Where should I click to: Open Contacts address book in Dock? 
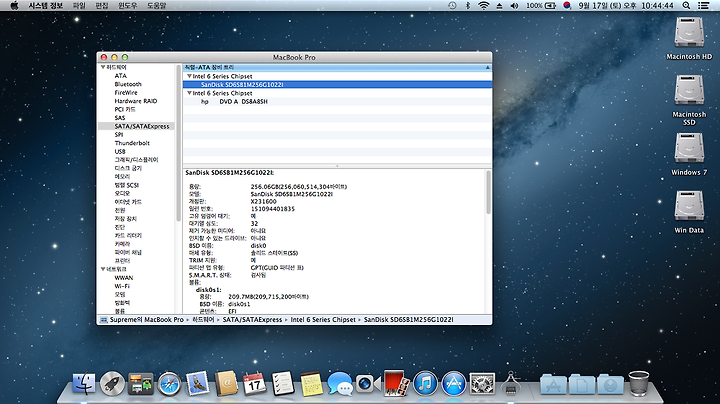click(x=226, y=384)
